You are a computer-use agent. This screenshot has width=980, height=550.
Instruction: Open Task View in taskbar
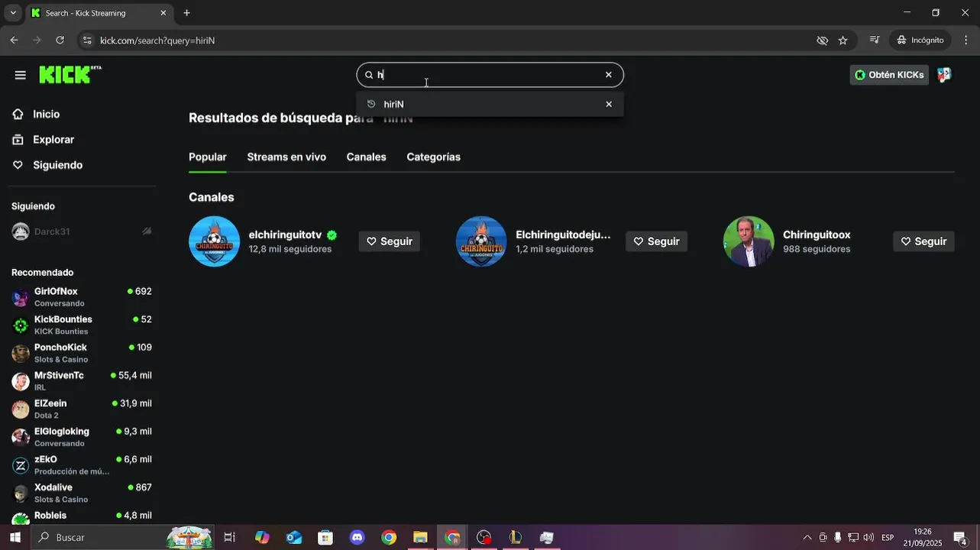(229, 538)
